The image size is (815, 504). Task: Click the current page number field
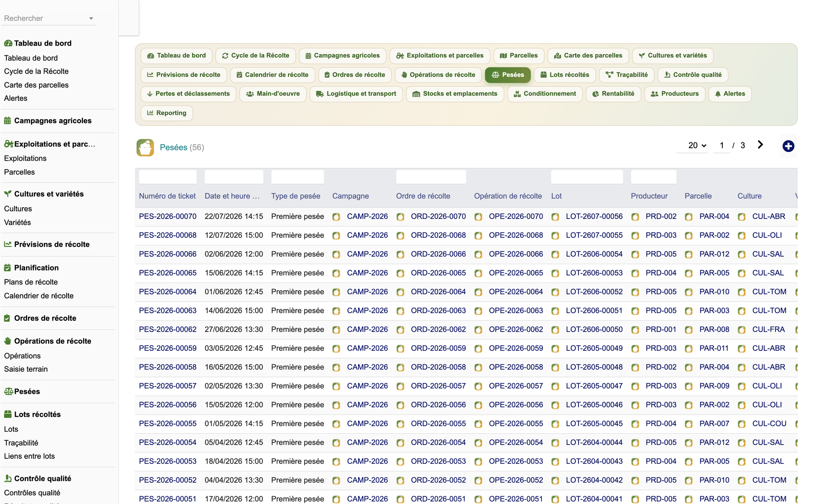tap(722, 145)
